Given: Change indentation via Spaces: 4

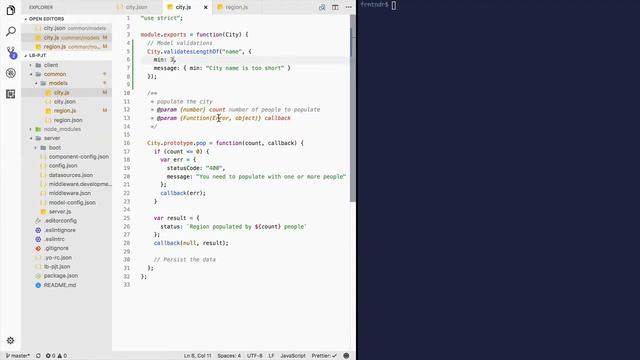Looking at the screenshot, I should (229, 356).
